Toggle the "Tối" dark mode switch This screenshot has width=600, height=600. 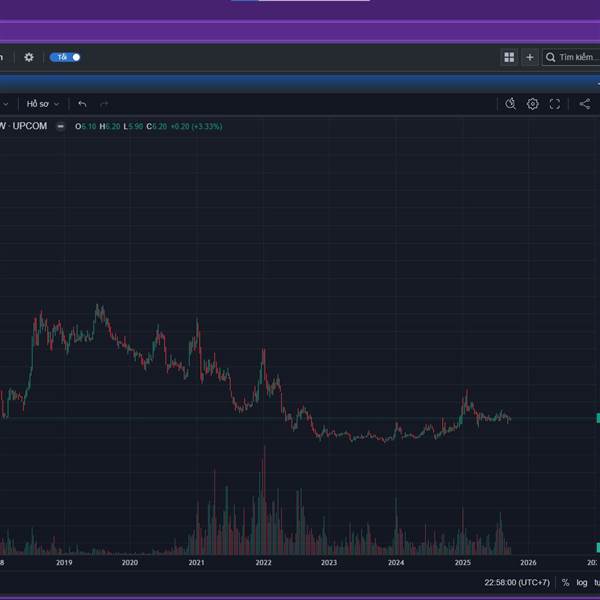click(x=65, y=57)
